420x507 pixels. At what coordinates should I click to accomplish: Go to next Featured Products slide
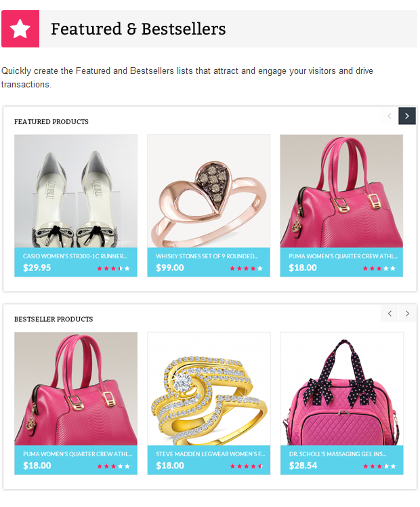406,116
